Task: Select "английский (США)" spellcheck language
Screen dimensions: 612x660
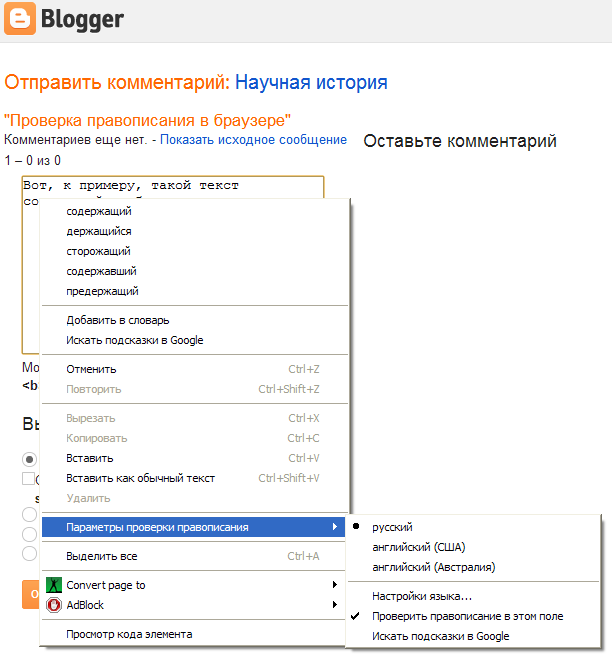Action: coord(473,547)
